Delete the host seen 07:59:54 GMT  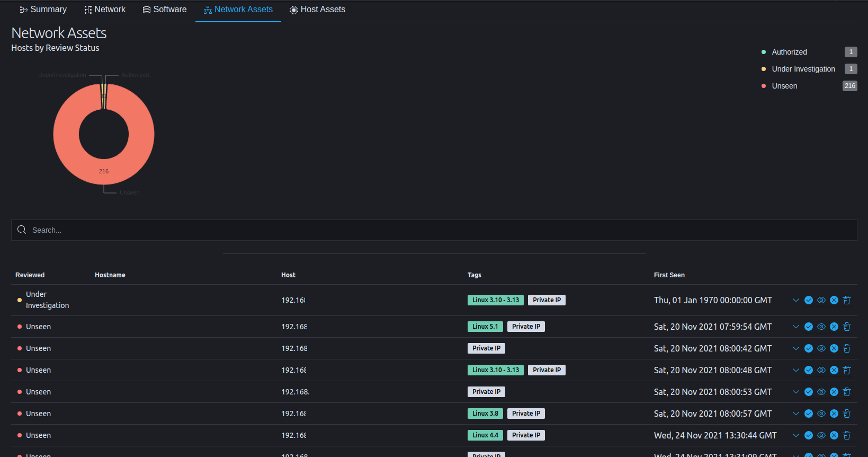point(847,327)
